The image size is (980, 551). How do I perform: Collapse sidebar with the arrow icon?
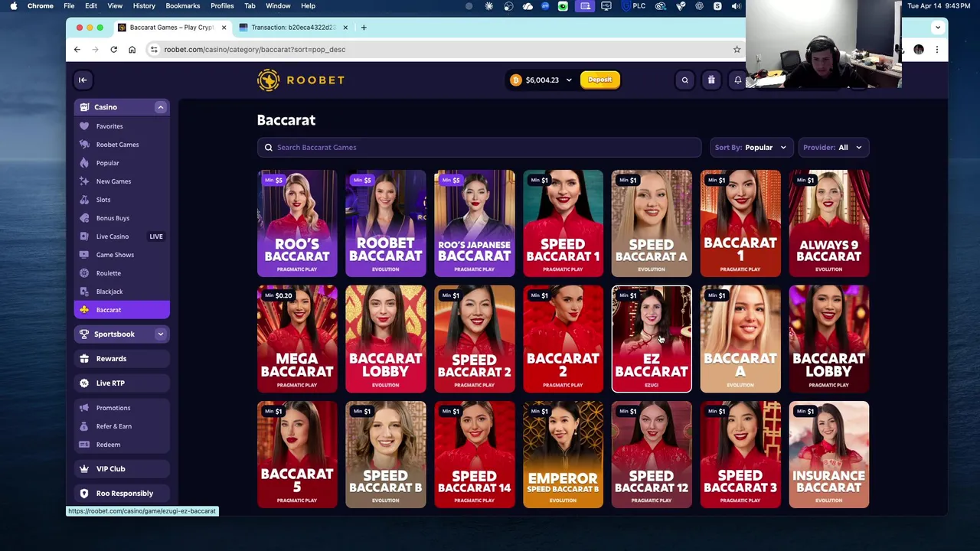click(x=83, y=80)
